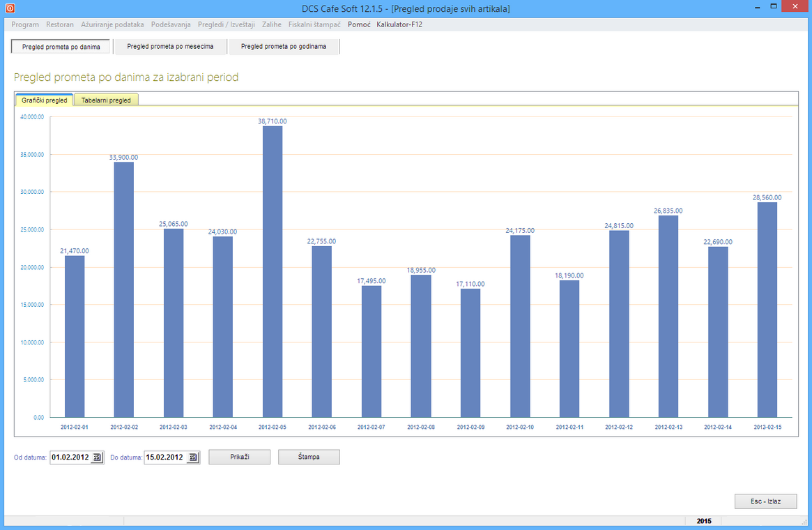Click the bar for 2012-02-02
The width and height of the screenshot is (812, 530).
123,289
